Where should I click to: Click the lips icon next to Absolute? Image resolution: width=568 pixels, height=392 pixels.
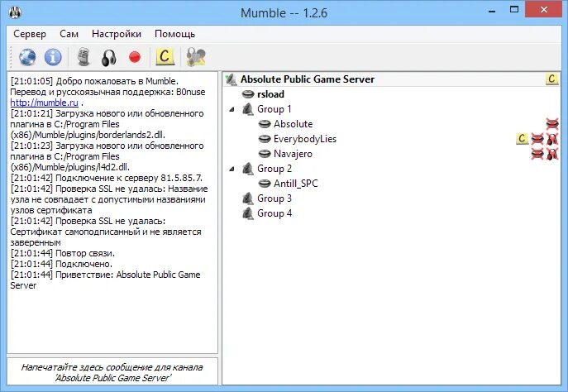[x=265, y=124]
